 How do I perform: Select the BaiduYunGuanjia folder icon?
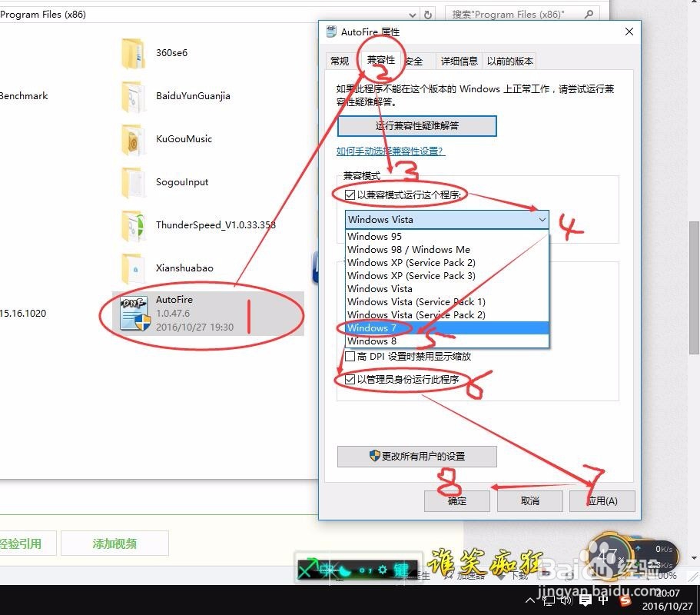133,96
